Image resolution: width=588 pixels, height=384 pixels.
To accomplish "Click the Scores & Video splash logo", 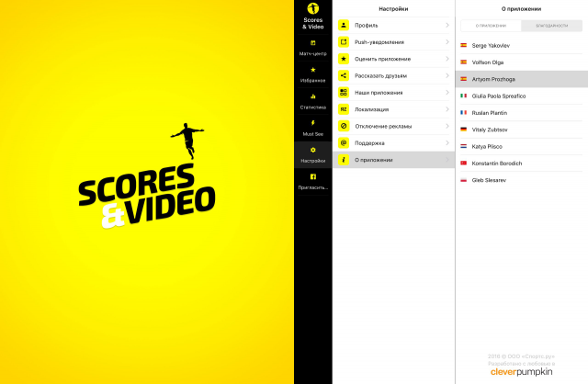I will click(x=147, y=175).
